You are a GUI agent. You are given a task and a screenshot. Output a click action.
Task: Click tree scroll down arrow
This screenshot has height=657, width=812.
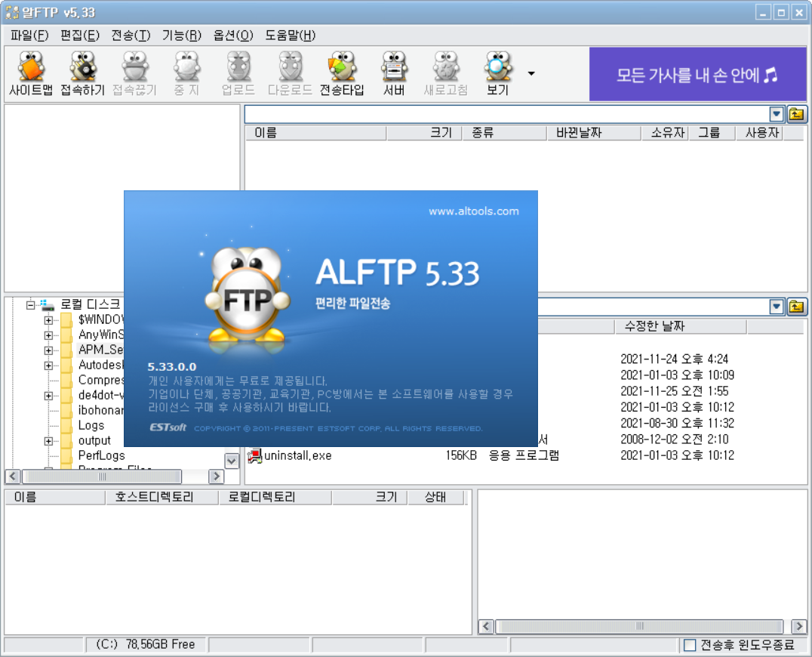[x=232, y=460]
